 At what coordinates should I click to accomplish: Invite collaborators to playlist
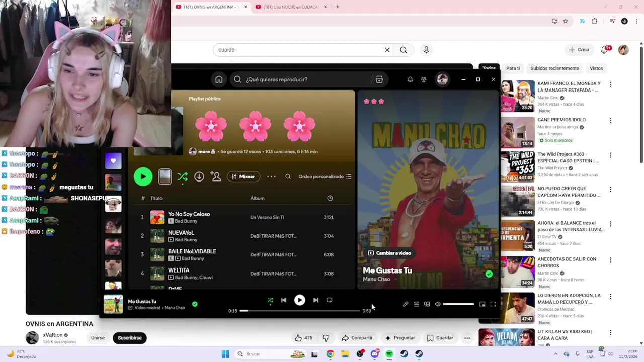216,177
